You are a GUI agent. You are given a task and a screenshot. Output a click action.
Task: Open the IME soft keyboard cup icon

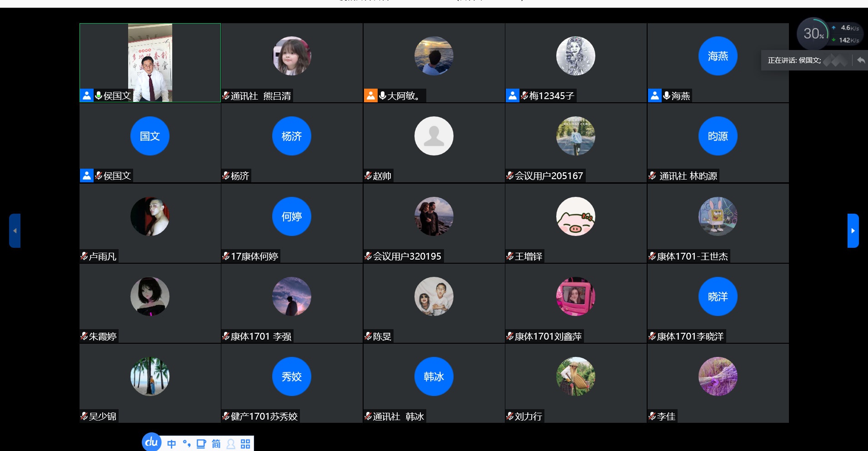coord(201,444)
